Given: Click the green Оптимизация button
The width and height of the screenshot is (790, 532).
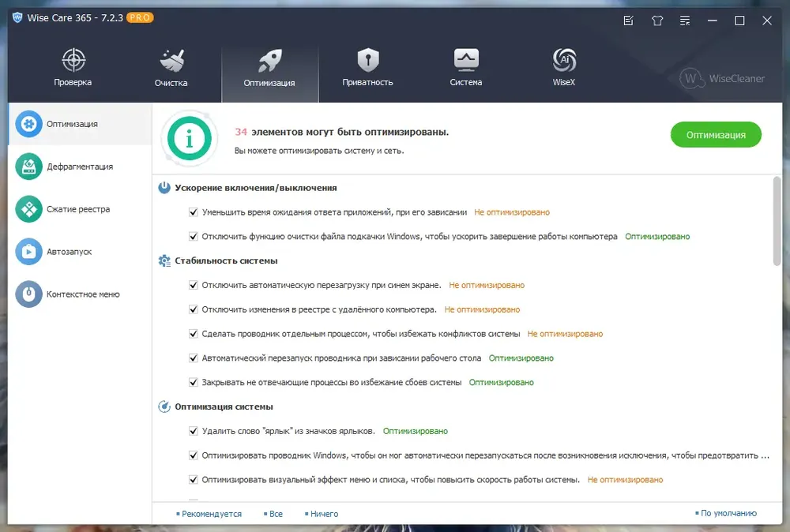Looking at the screenshot, I should coord(716,135).
